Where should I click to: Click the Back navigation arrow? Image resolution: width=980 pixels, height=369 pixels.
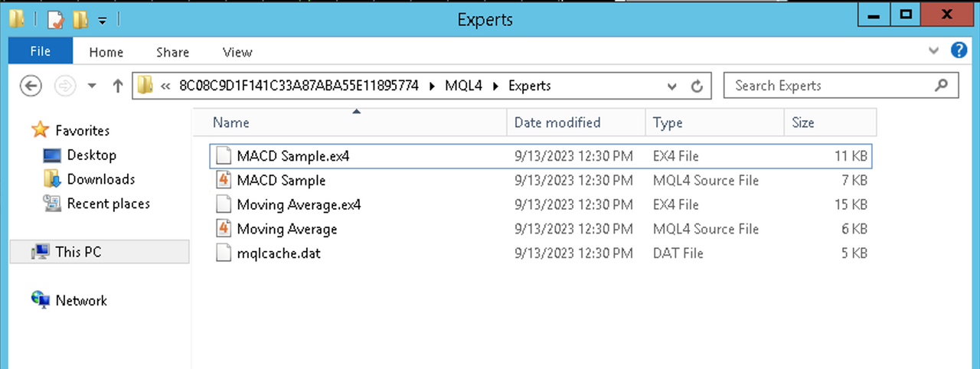tap(31, 86)
